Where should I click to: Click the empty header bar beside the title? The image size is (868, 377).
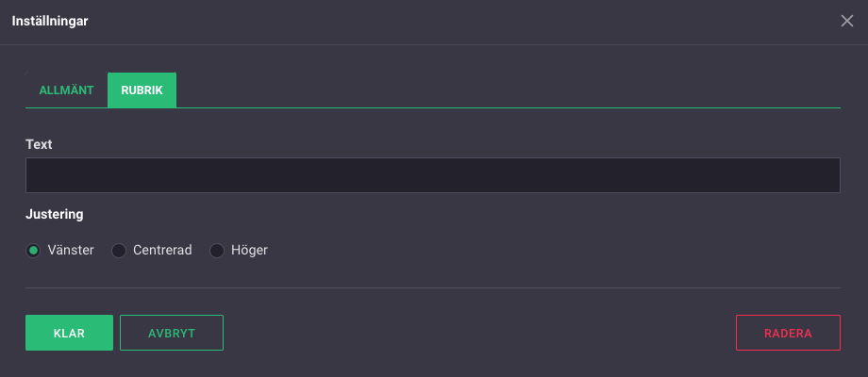coord(453,21)
